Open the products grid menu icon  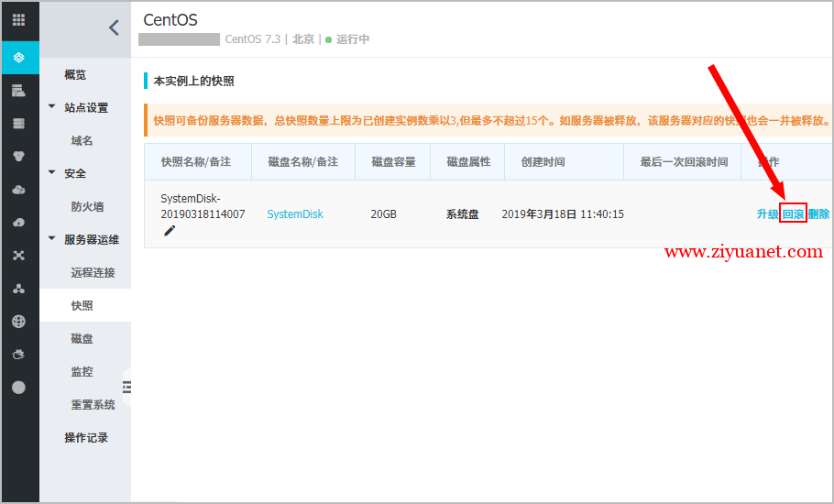(x=18, y=20)
